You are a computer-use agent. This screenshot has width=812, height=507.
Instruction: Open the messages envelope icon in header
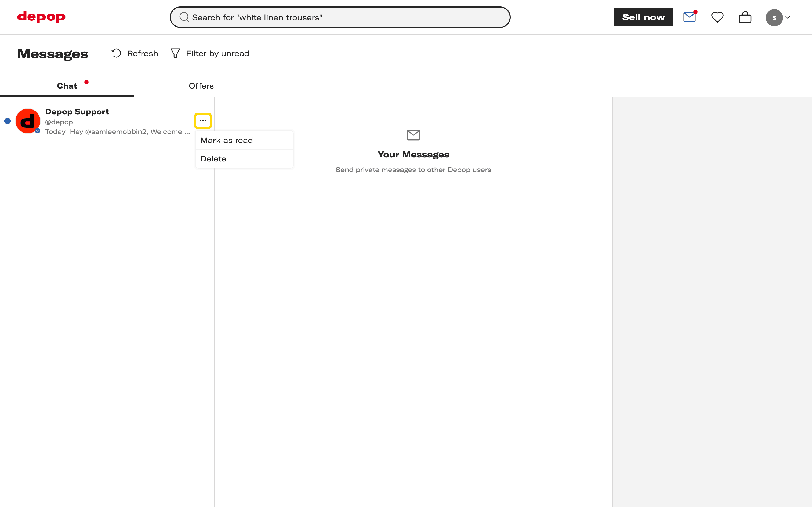(690, 17)
